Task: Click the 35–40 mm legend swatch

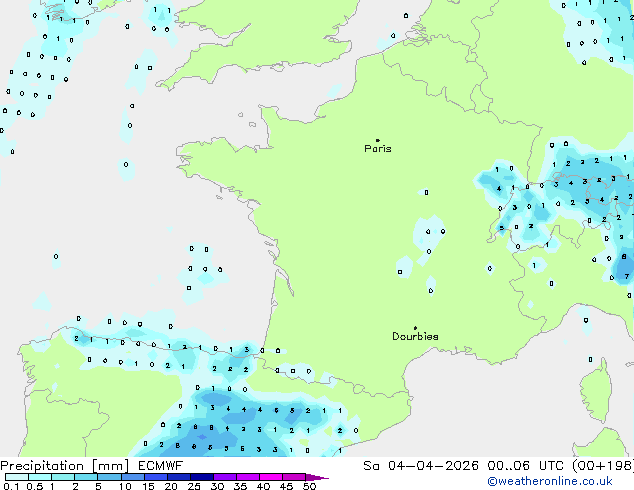Action: [x=247, y=477]
